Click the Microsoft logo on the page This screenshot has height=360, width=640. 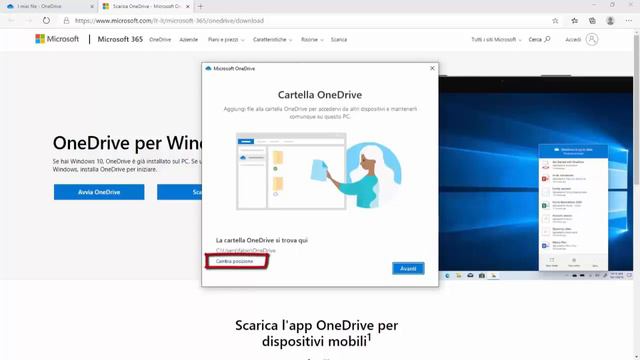57,39
